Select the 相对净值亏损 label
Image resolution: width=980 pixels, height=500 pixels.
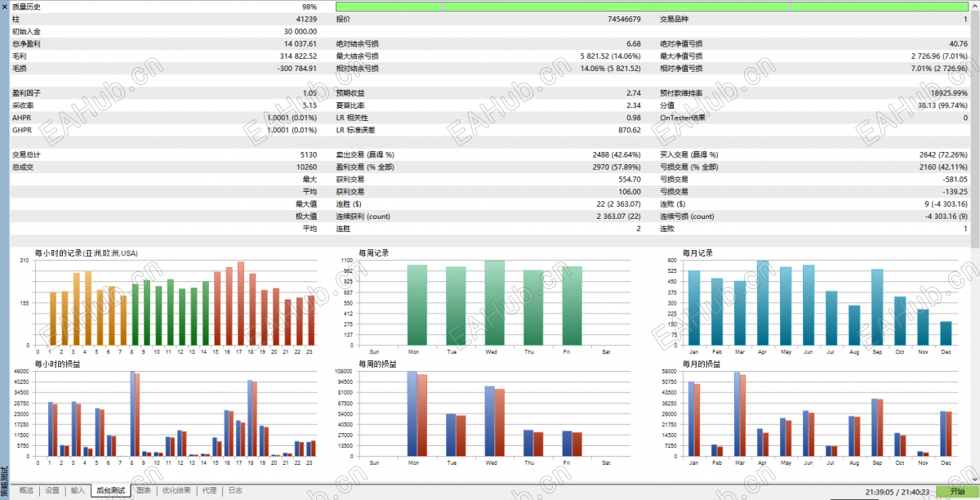681,68
